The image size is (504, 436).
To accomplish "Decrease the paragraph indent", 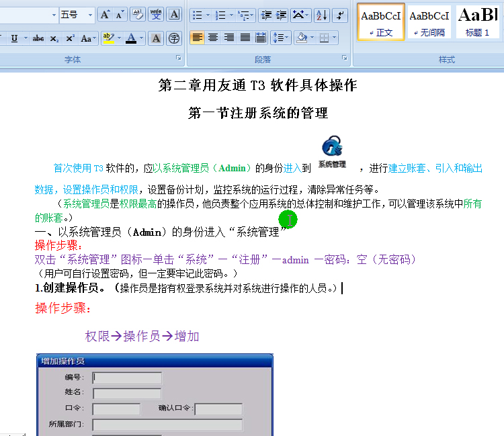I will pyautogui.click(x=266, y=15).
